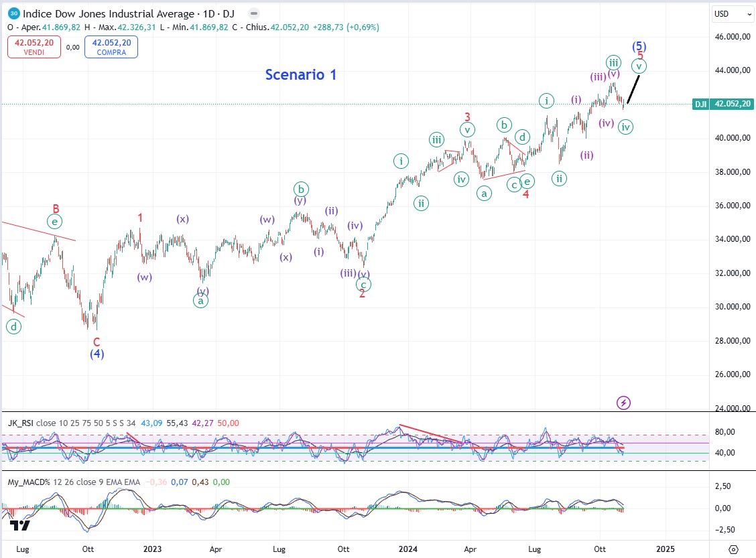Click the MACD legend value −0,36
Screen dimensions: 756x558
[156, 482]
